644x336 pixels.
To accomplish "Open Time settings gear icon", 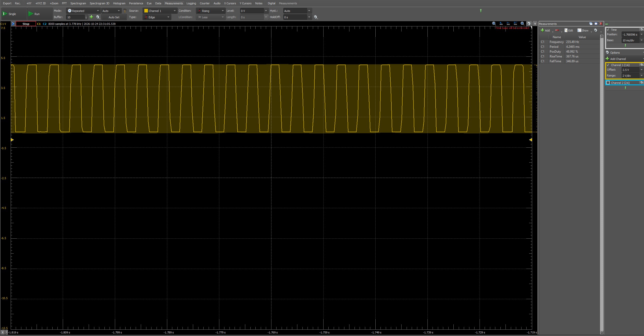I will [x=641, y=29].
